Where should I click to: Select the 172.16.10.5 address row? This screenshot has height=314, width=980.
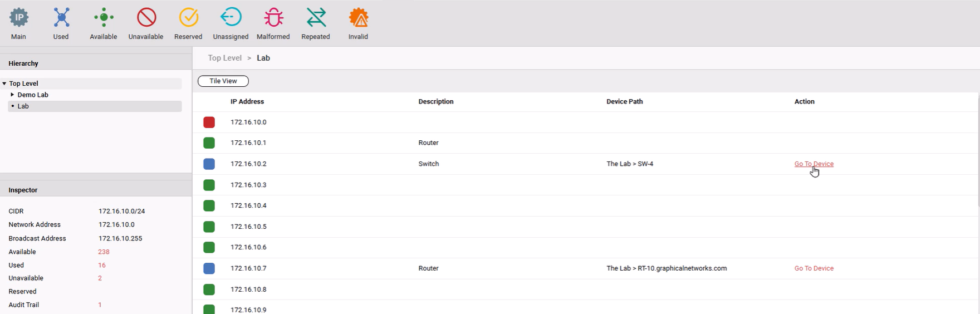[x=248, y=227]
